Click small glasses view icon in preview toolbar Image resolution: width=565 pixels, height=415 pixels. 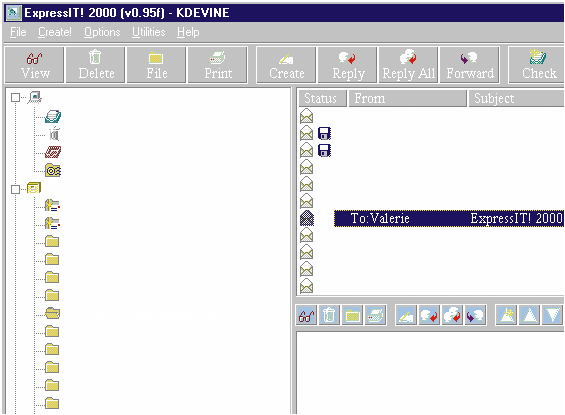point(306,315)
